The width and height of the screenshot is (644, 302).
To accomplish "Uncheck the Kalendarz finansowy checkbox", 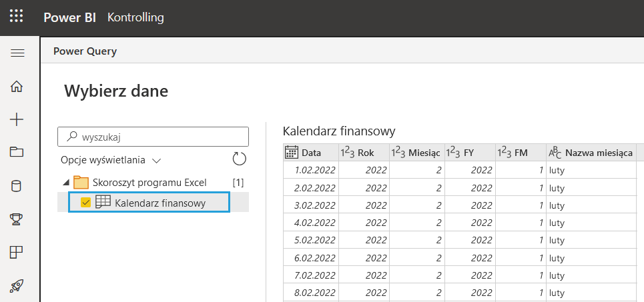I will coord(86,202).
